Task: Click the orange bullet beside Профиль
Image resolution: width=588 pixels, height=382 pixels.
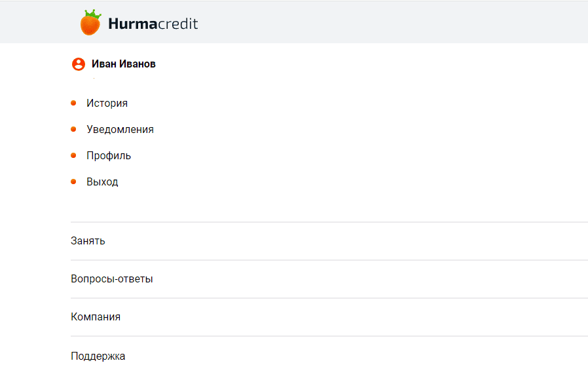Action: pyautogui.click(x=74, y=155)
